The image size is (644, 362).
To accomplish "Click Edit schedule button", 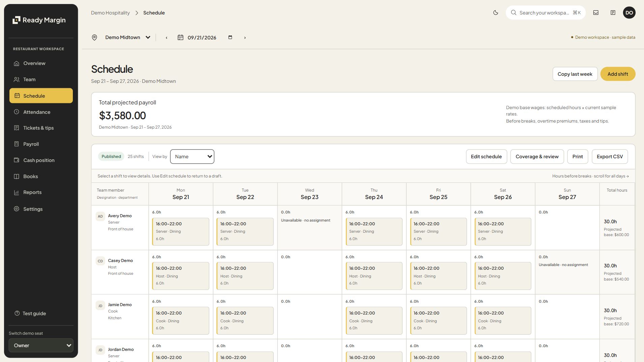I will [486, 157].
